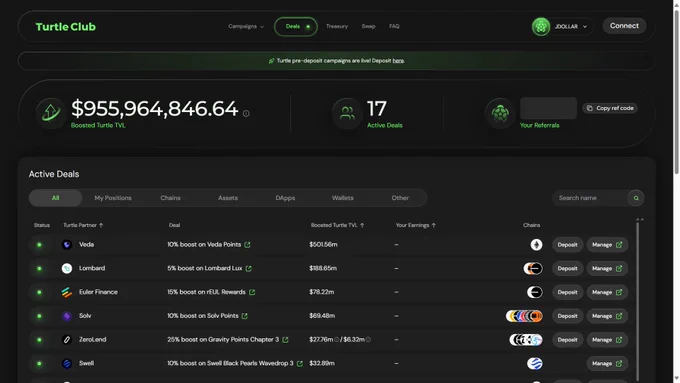Click the Swell partner logo
Image resolution: width=680 pixels, height=383 pixels.
tap(67, 363)
